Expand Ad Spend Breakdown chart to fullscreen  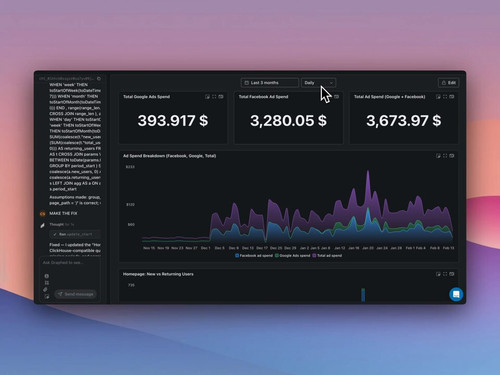[x=445, y=156]
